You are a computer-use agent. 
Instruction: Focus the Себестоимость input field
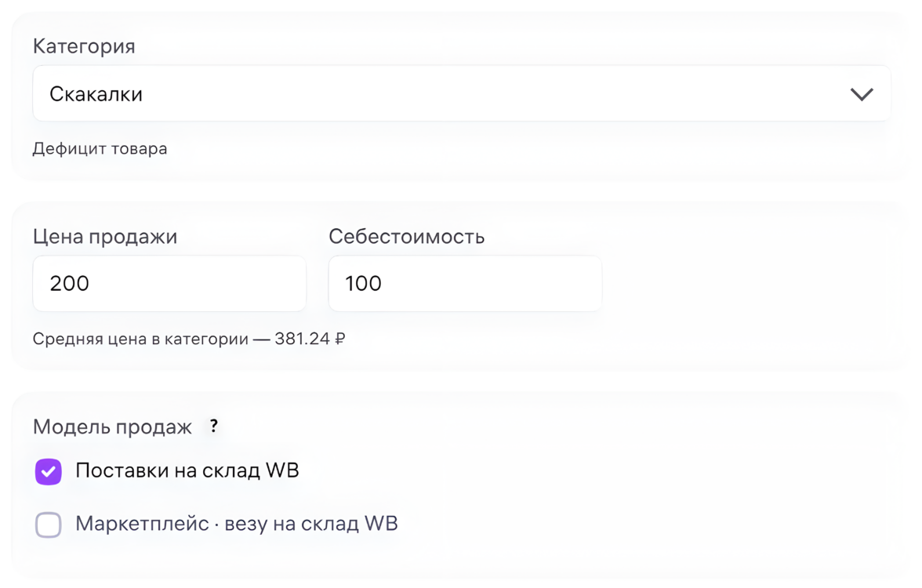(465, 284)
